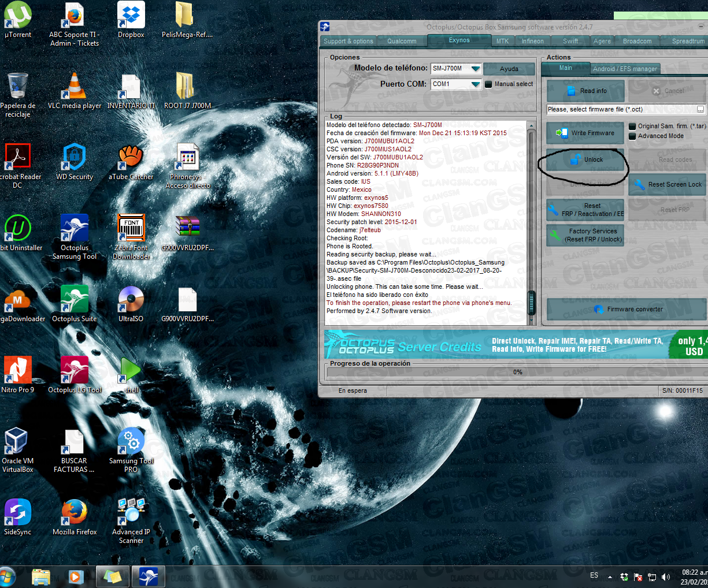This screenshot has width=708, height=588.
Task: Open the Agere tab
Action: click(602, 41)
